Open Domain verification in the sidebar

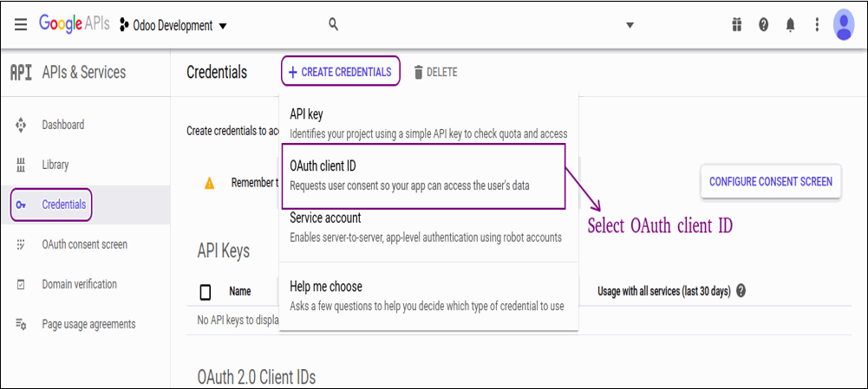click(80, 284)
